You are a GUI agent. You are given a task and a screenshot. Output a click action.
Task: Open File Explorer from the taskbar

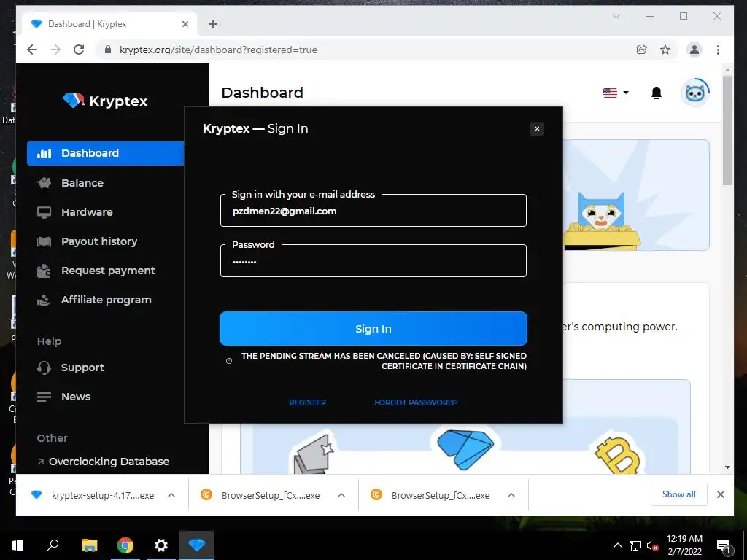[x=89, y=545]
